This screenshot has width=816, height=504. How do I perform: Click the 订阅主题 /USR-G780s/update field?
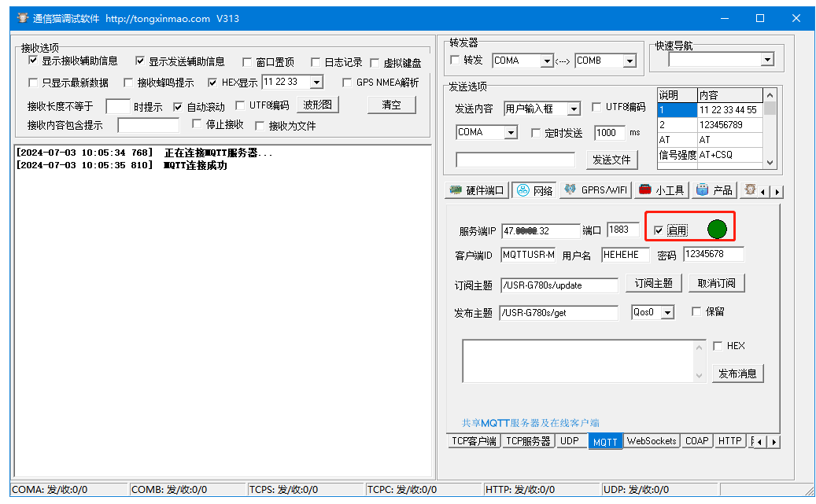tap(559, 285)
